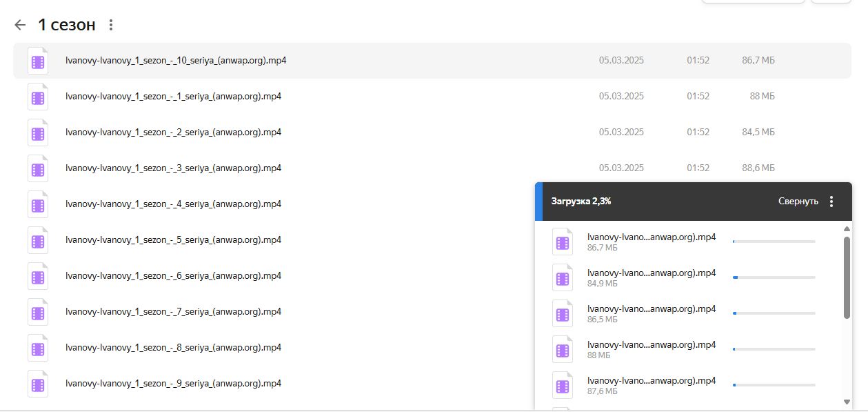868x412 pixels.
Task: Click video icon of 6_seriya file
Action: point(38,276)
